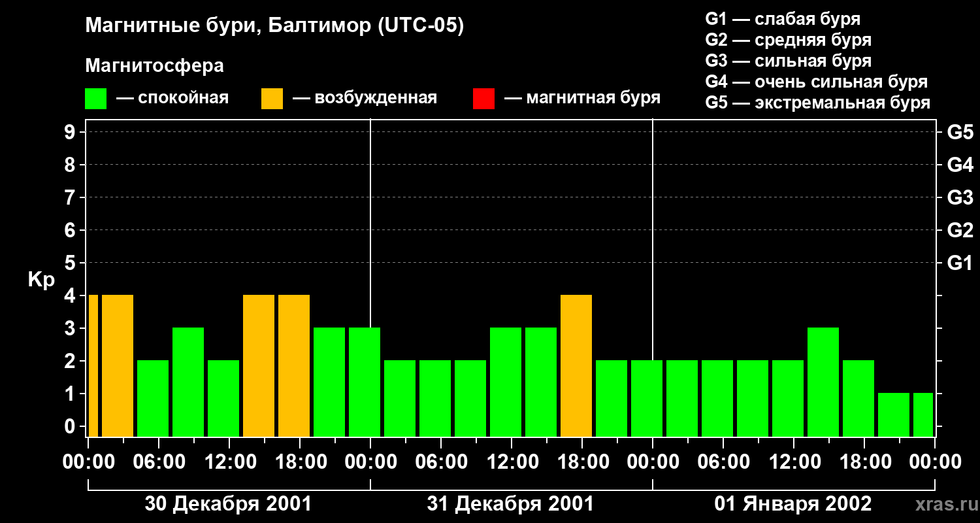The width and height of the screenshot is (980, 523).
Task: Select the chart title 'Магнитные бури, Балтимор'
Action: [274, 26]
